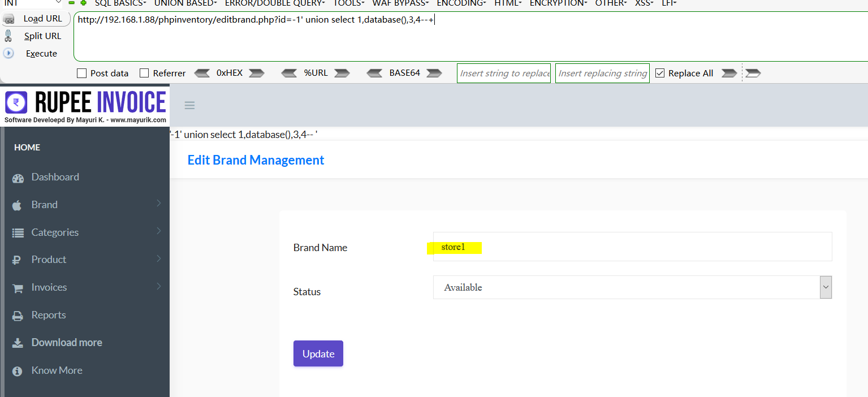This screenshot has height=397, width=868.
Task: Uncheck the Replace All checkbox
Action: pyautogui.click(x=659, y=73)
